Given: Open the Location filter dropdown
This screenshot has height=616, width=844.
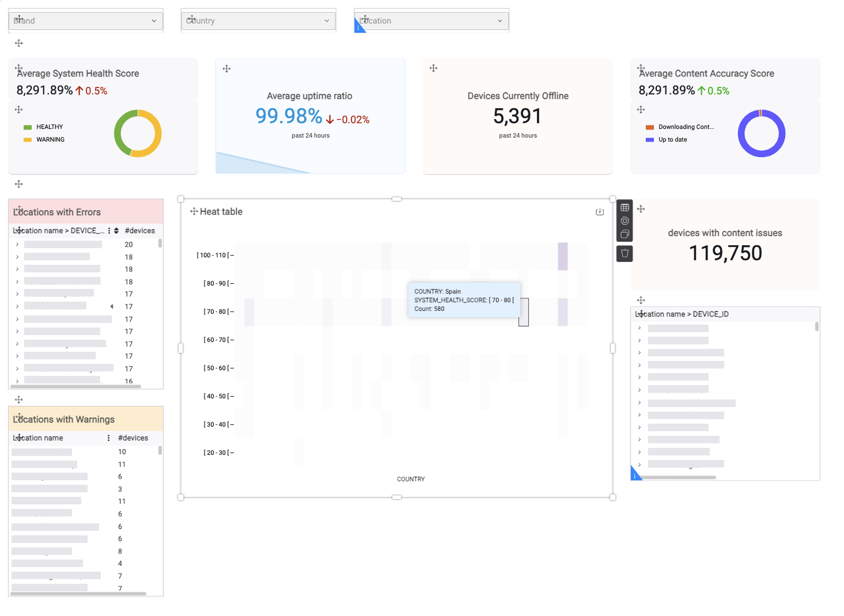Looking at the screenshot, I should (432, 21).
